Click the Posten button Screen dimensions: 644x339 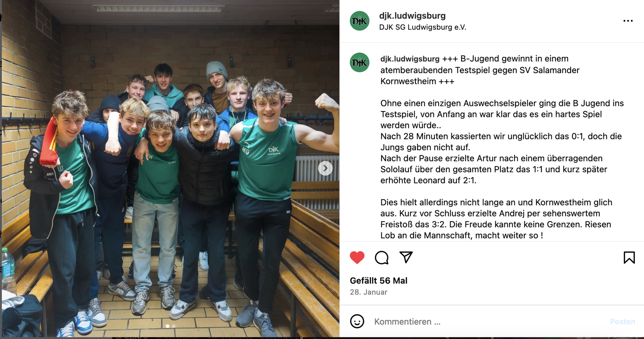[x=623, y=322]
